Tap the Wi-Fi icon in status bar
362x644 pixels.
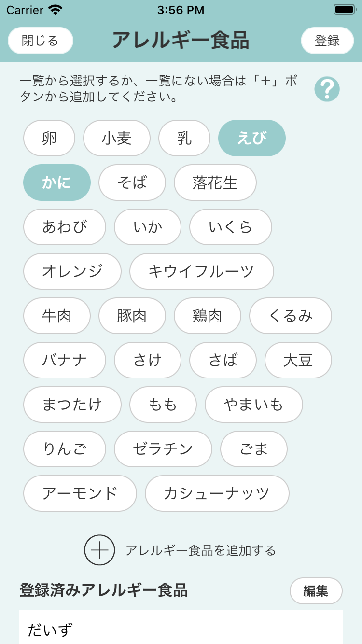pyautogui.click(x=56, y=10)
